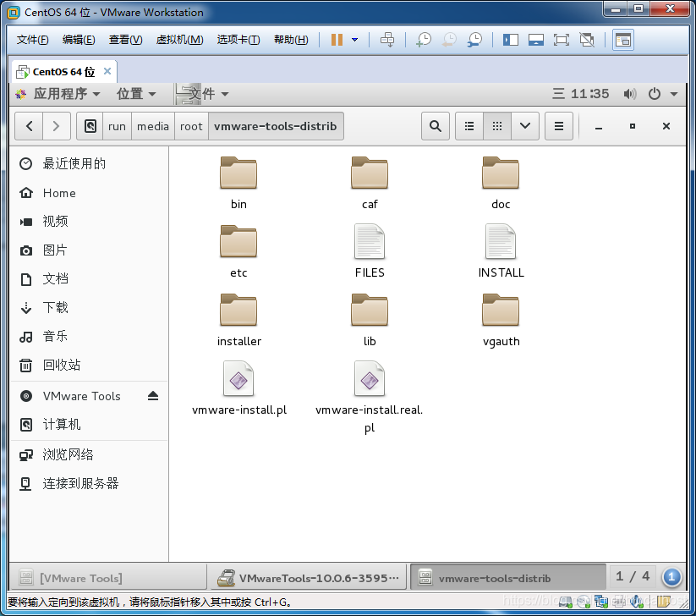Image resolution: width=696 pixels, height=616 pixels.
Task: Switch to list view
Action: click(469, 126)
